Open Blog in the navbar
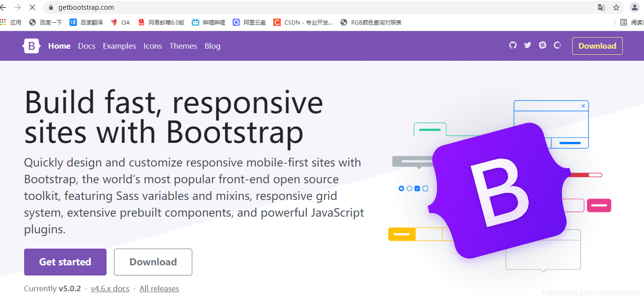 [x=213, y=46]
